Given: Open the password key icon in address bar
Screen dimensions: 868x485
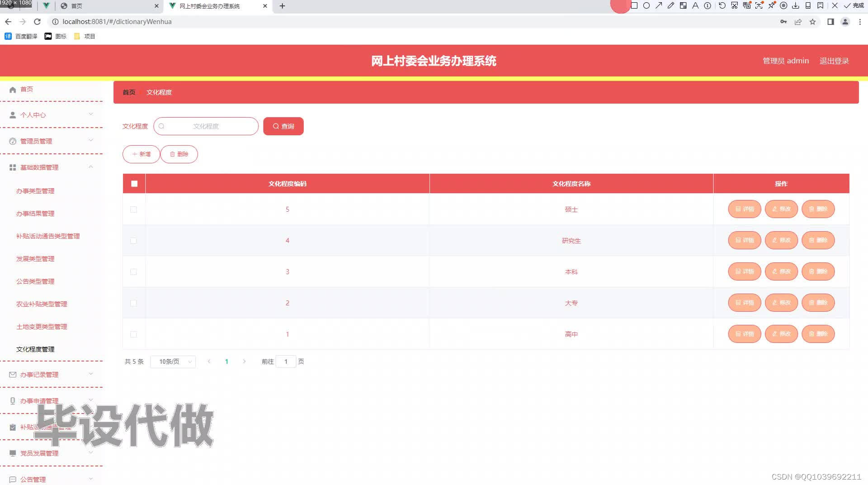Looking at the screenshot, I should click(783, 22).
